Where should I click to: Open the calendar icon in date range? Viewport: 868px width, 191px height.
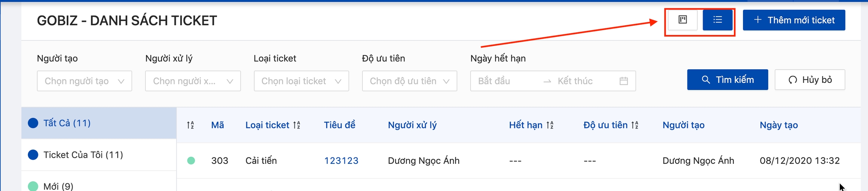point(623,81)
